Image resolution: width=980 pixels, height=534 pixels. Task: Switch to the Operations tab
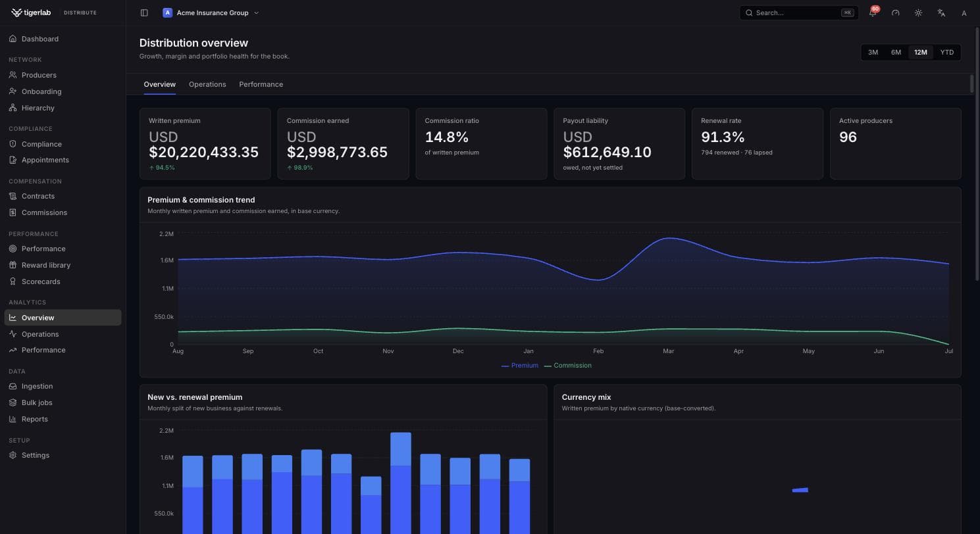point(207,84)
